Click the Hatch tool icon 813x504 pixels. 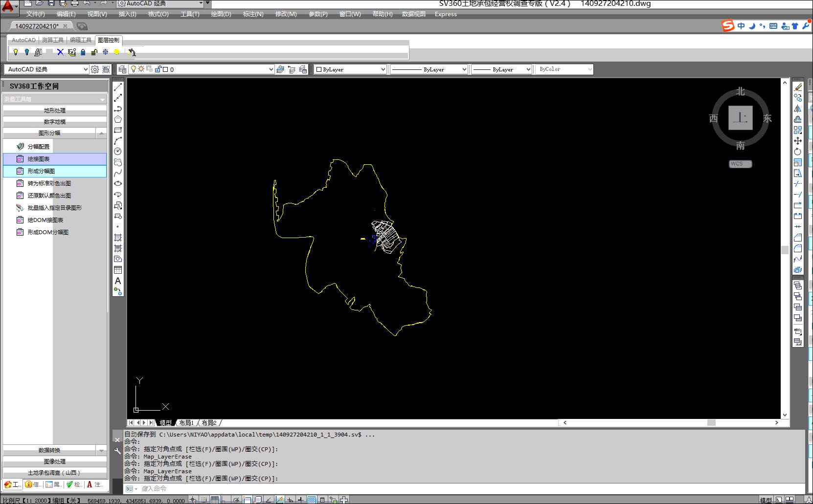[118, 238]
